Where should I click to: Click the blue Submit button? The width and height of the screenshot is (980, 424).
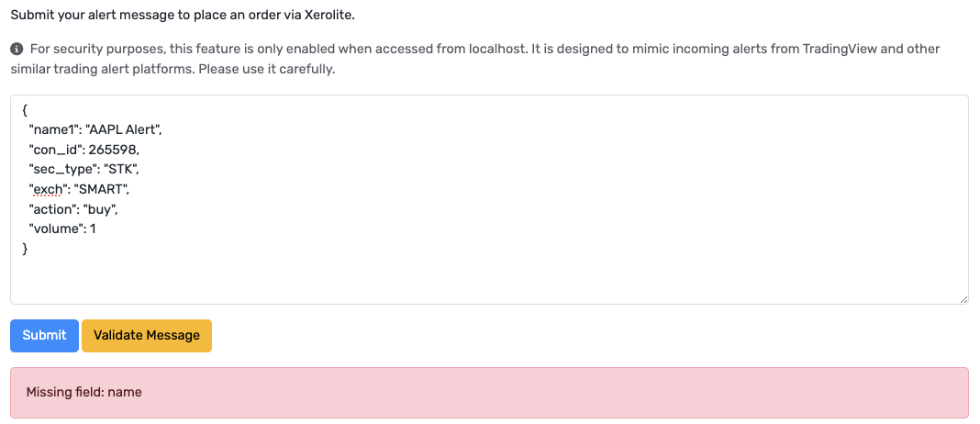click(44, 336)
